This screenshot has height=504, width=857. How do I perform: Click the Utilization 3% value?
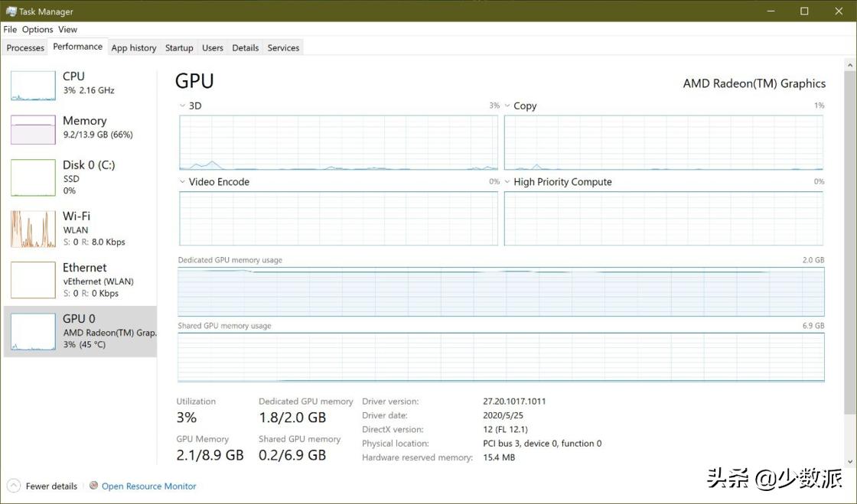187,418
